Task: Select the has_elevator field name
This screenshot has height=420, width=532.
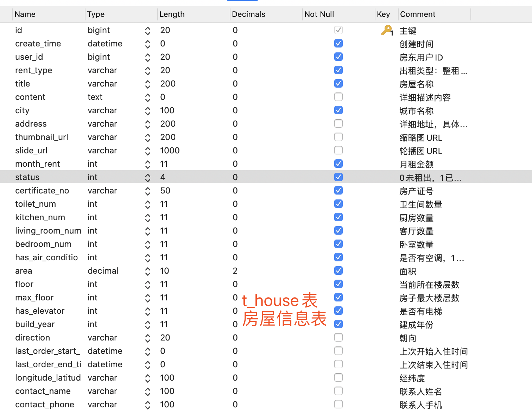Action: pos(40,311)
